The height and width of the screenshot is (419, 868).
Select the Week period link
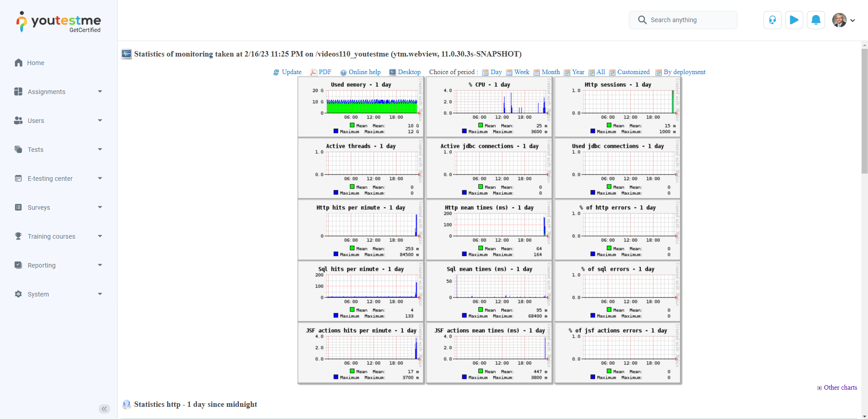(x=522, y=72)
